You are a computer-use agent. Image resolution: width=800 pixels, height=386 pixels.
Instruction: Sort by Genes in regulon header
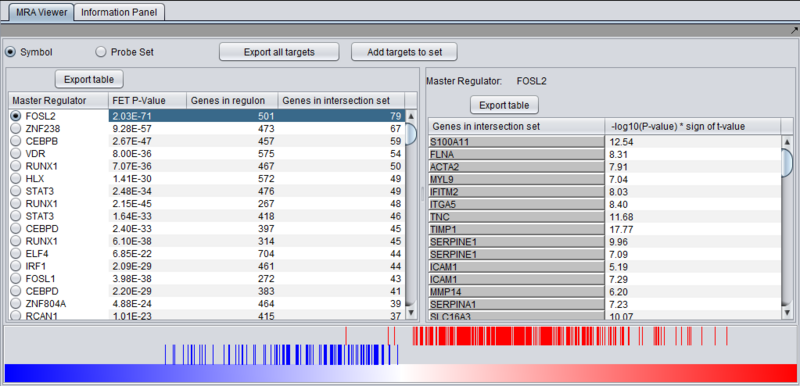pyautogui.click(x=233, y=100)
